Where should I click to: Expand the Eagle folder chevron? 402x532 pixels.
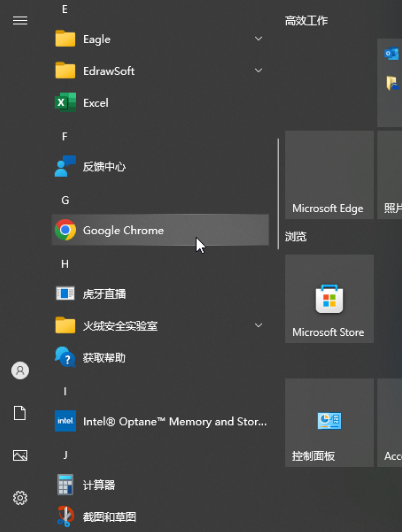[259, 39]
